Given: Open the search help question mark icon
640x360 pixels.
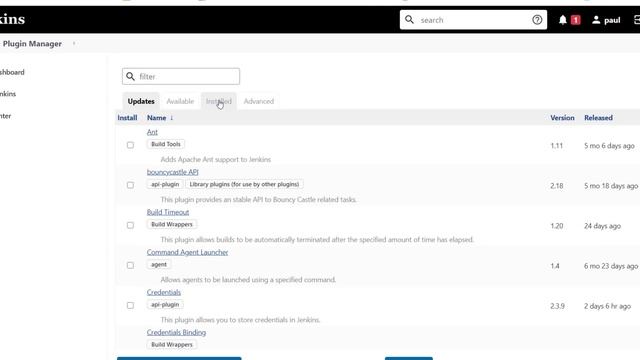Looking at the screenshot, I should pyautogui.click(x=537, y=20).
